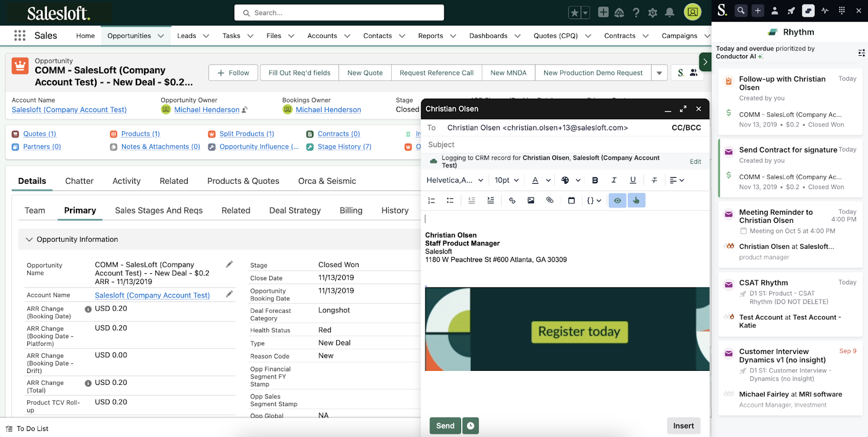The image size is (868, 437).
Task: Click the Follow button
Action: coord(233,73)
